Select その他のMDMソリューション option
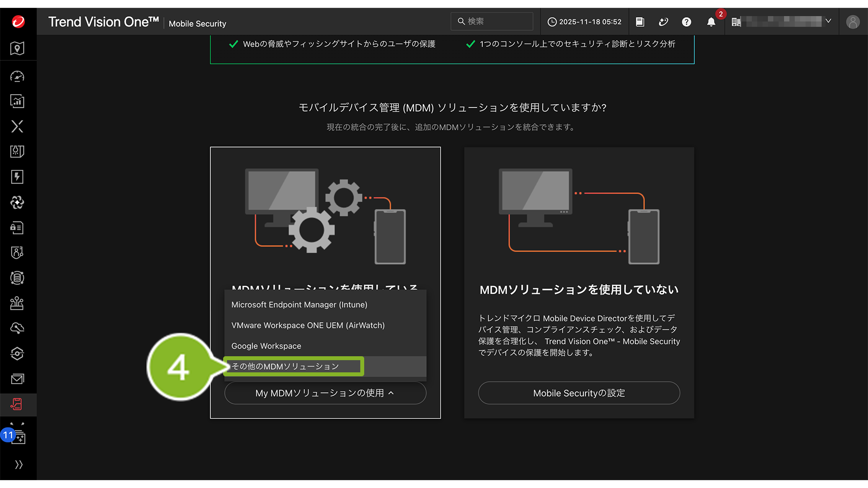 285,366
